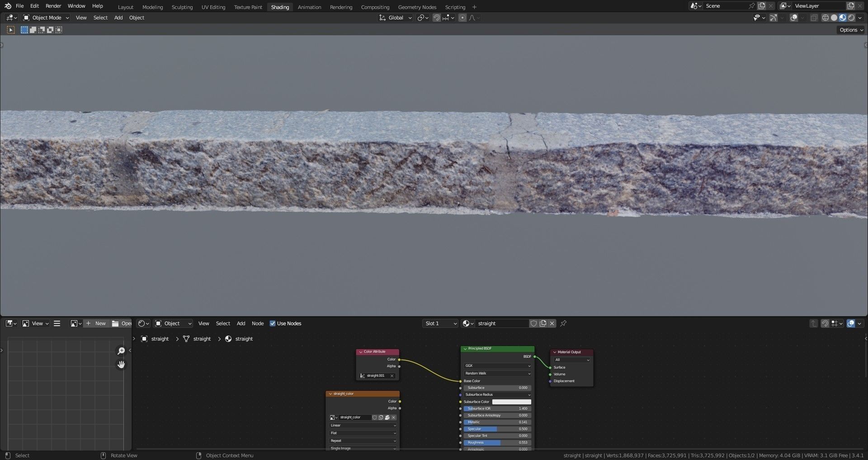Switch to UV Editing workspace tab
868x460 pixels.
(213, 7)
